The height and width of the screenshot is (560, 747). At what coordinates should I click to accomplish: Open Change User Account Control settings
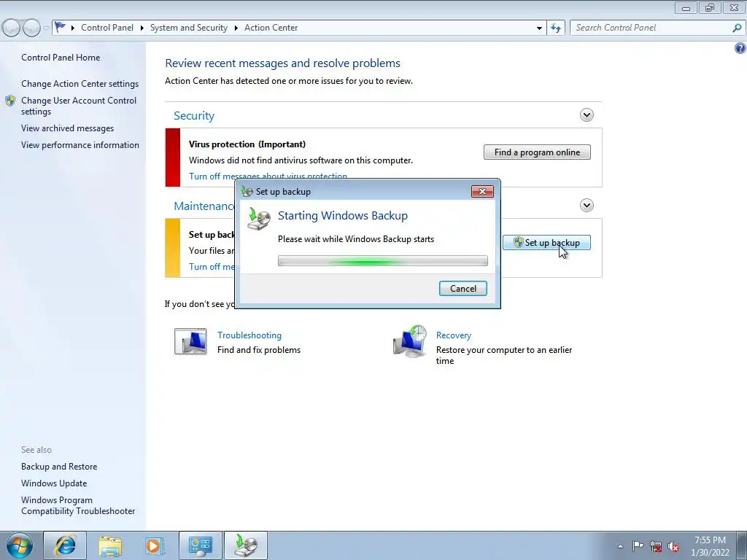(79, 106)
